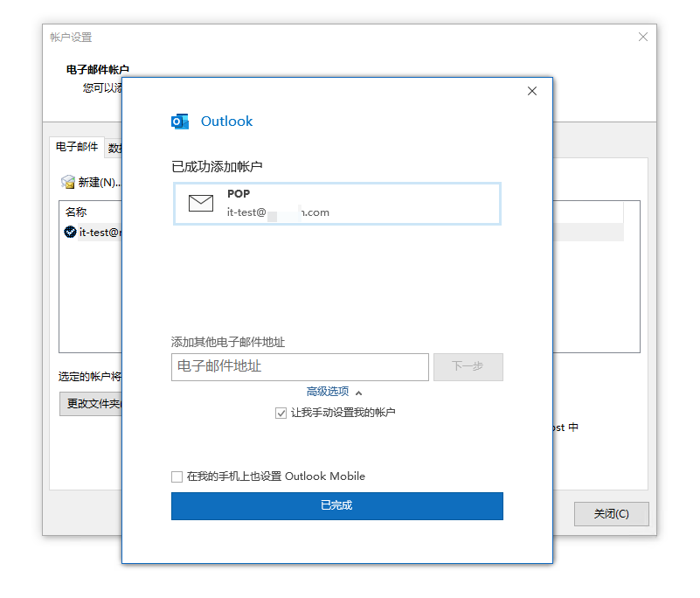
Task: Click 关闭(C) button in Account Settings
Action: tap(611, 514)
